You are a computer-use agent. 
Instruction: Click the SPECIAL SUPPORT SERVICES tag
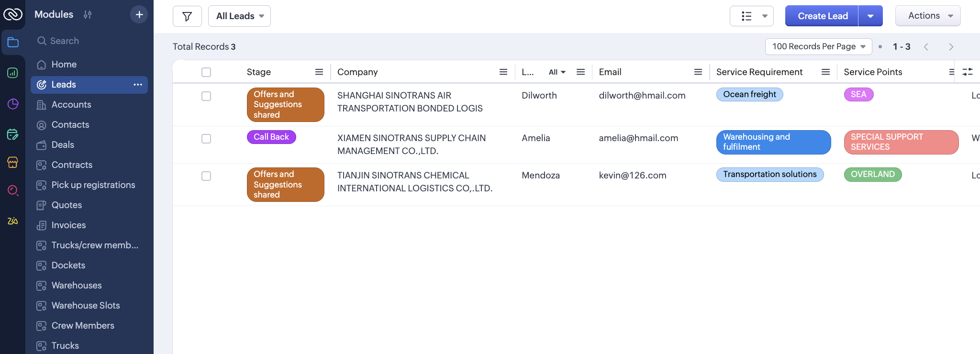(x=902, y=142)
